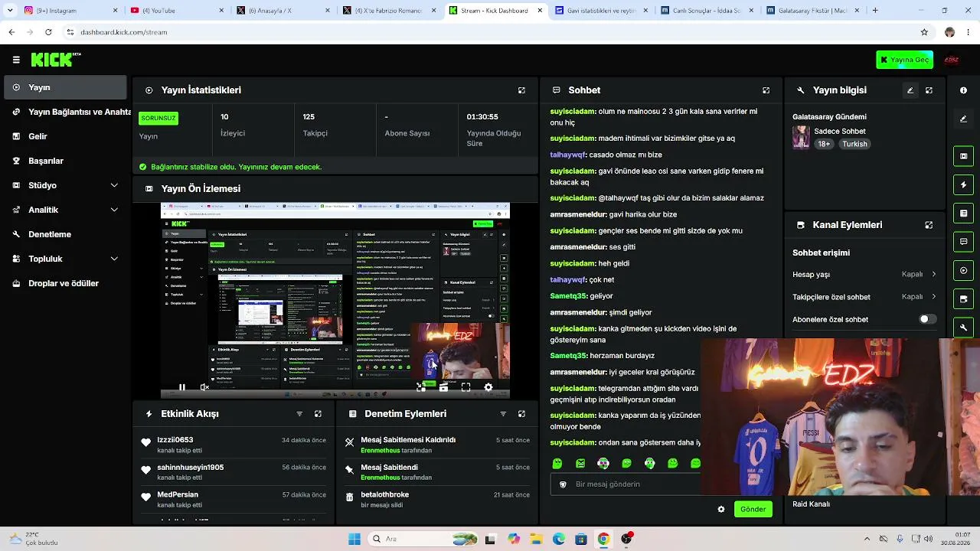Open Yayın in the sidebar
980x551 pixels.
click(x=65, y=87)
